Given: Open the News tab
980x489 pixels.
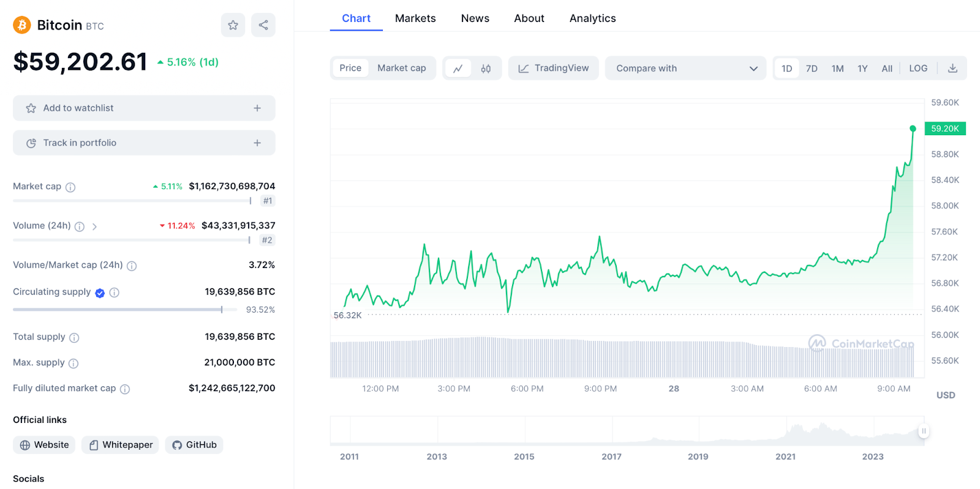Looking at the screenshot, I should [475, 18].
